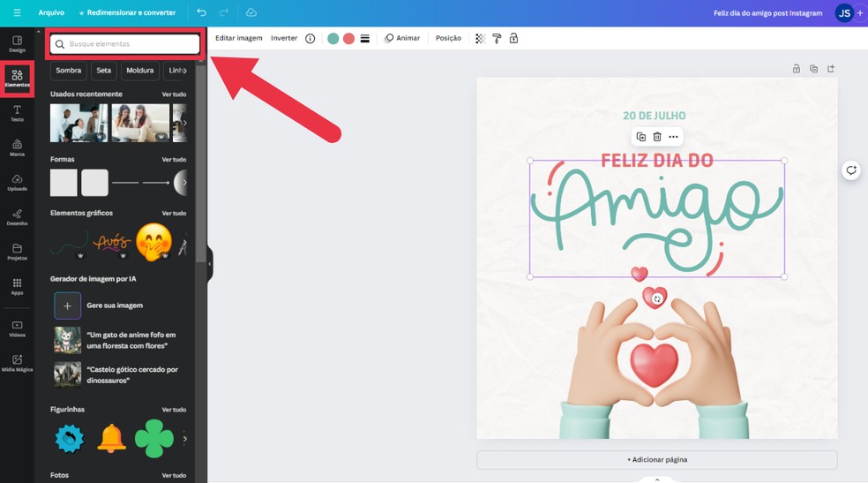Viewport: 868px width, 483px height.
Task: View all Elementos gráficos items
Action: 174,214
